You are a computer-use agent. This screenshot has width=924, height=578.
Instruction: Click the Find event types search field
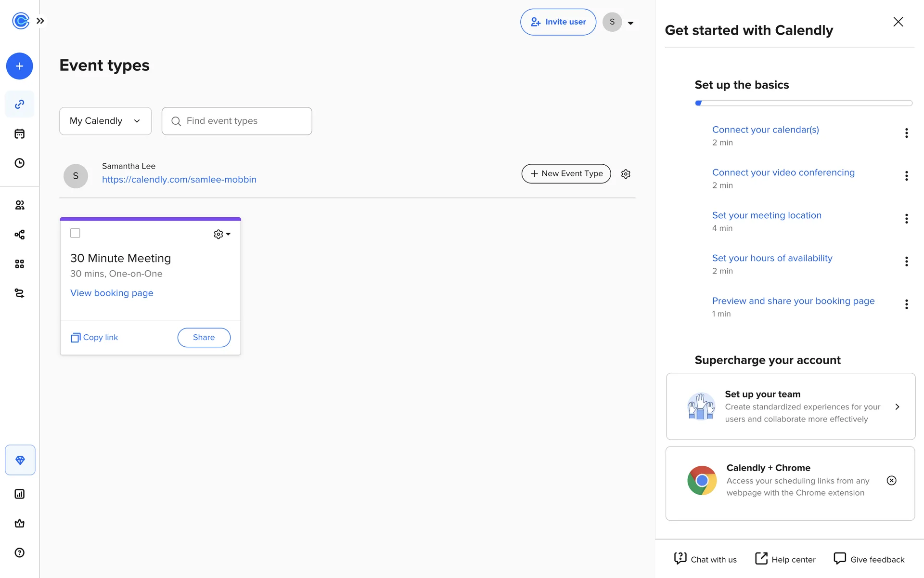[x=237, y=121]
